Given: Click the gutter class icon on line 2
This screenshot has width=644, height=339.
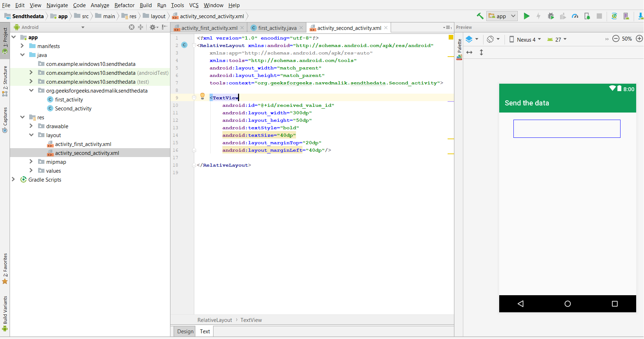Looking at the screenshot, I should click(184, 45).
